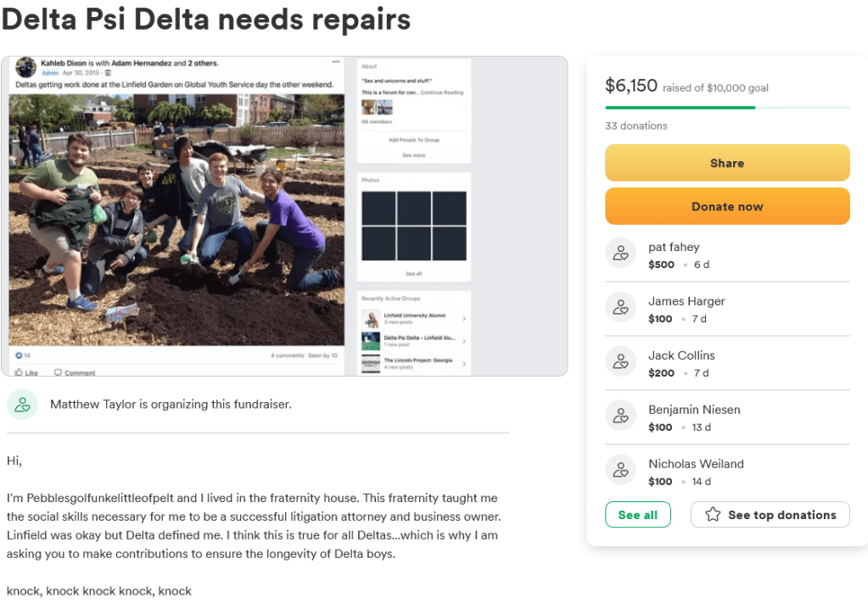Expand the Delta Psi Delta group chevron
868x609 pixels.
464,341
